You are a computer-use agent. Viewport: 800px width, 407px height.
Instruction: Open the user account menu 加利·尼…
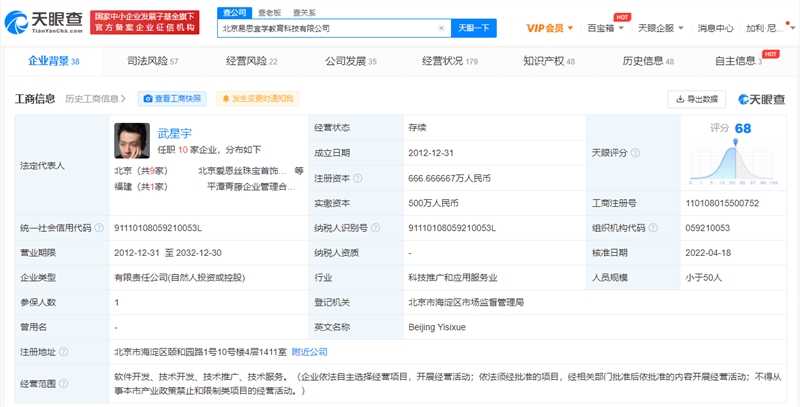tap(768, 28)
